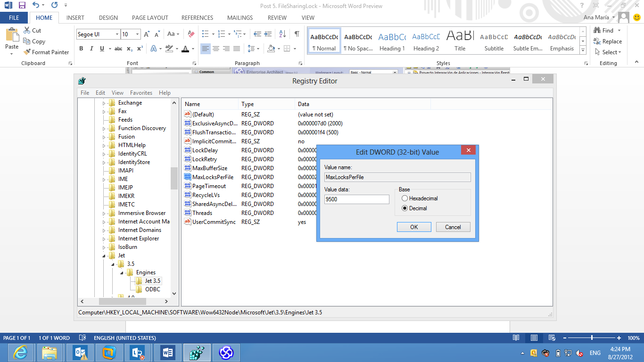Center align the paragraph text
Screen dimensions: 644x362
click(216, 49)
